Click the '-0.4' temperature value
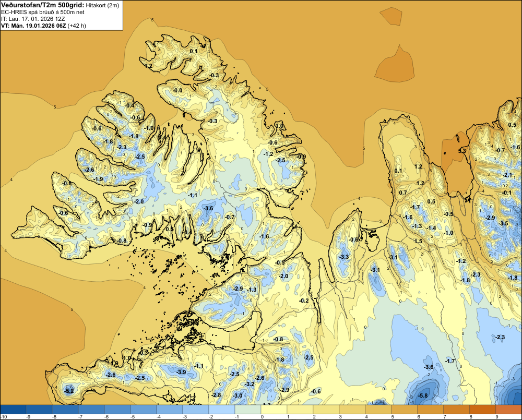Image resolution: width=522 pixels, height=420 pixels. pyautogui.click(x=129, y=105)
